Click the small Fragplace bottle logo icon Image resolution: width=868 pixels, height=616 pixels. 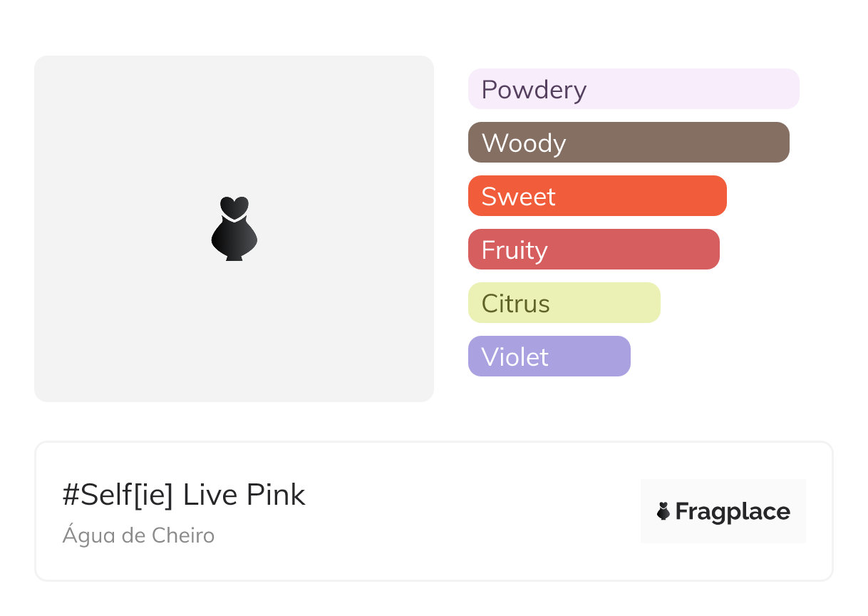point(663,511)
